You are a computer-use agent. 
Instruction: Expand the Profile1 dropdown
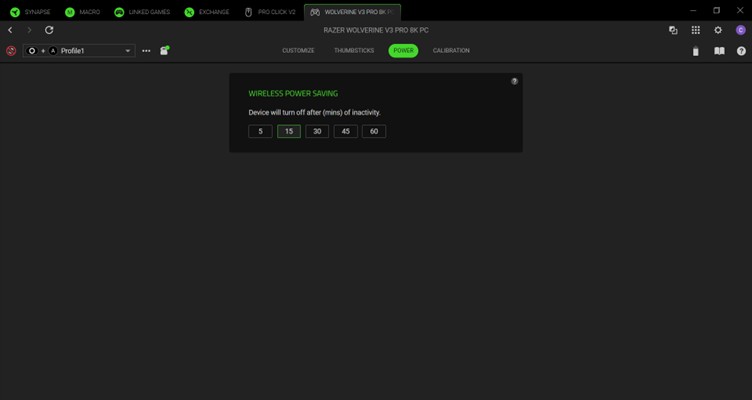[128, 51]
